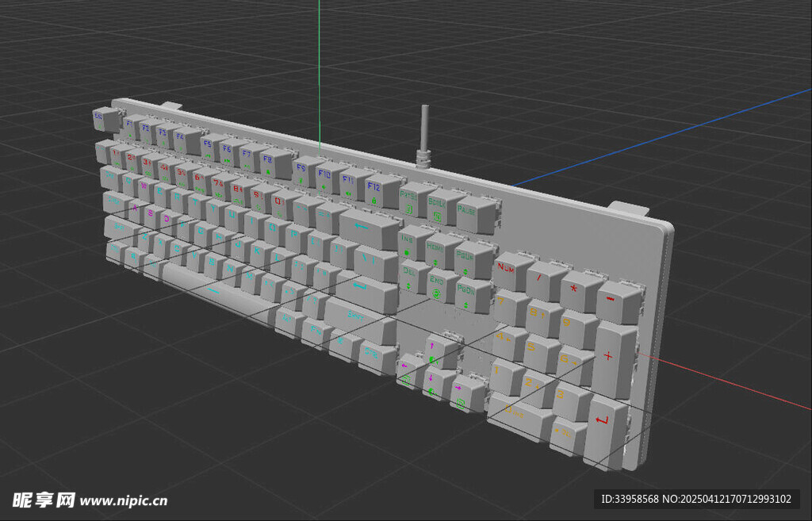Select the Backspace keycap with cyan arrow
Screen dimensions: 812x521
(x=370, y=229)
